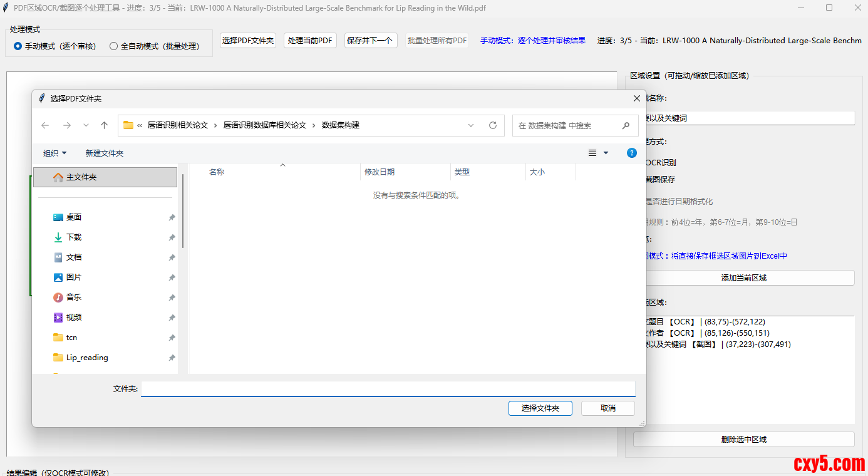
Task: Go up one folder level
Action: (105, 125)
